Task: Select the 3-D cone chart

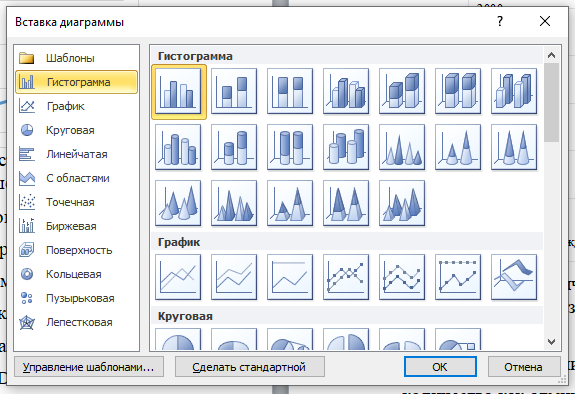Action: pyautogui.click(x=178, y=203)
